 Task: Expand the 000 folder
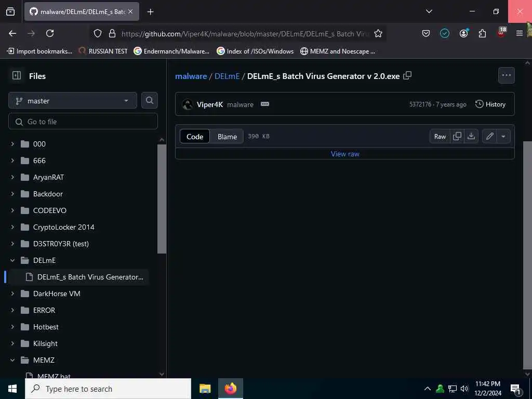tap(12, 144)
